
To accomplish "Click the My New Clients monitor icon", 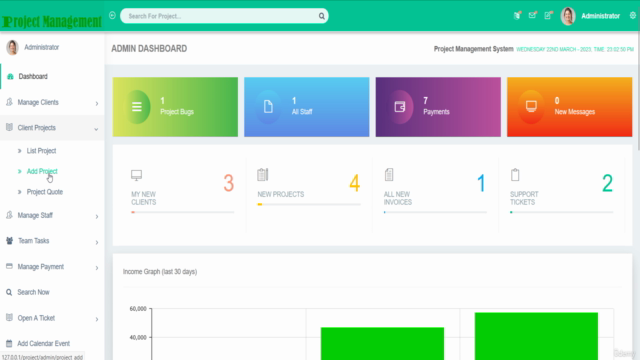I will click(136, 175).
